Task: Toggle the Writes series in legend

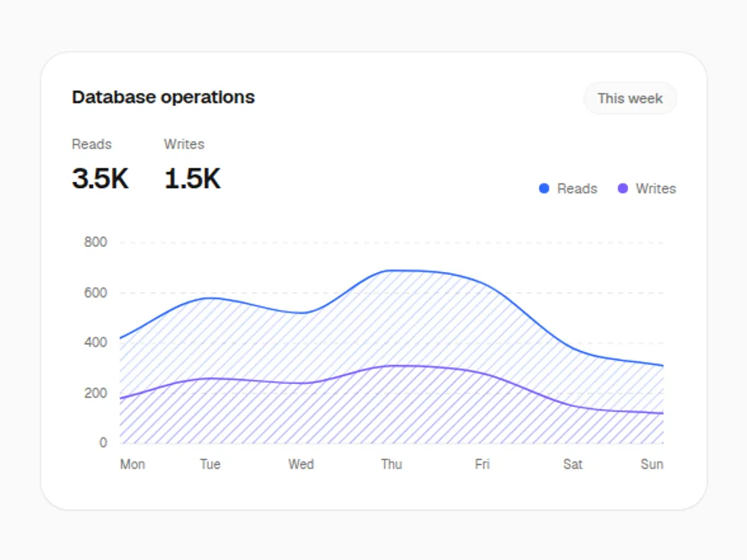Action: [x=646, y=189]
